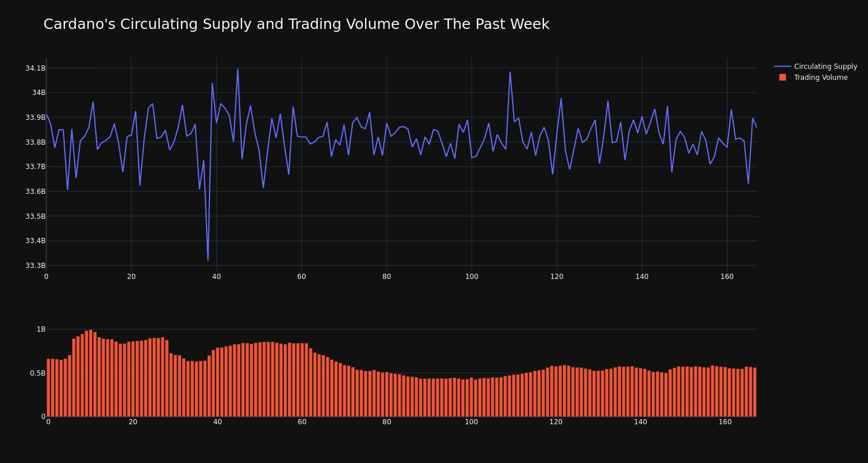868x463 pixels.
Task: Click the highest supply peak near 34.1B
Action: 237,69
